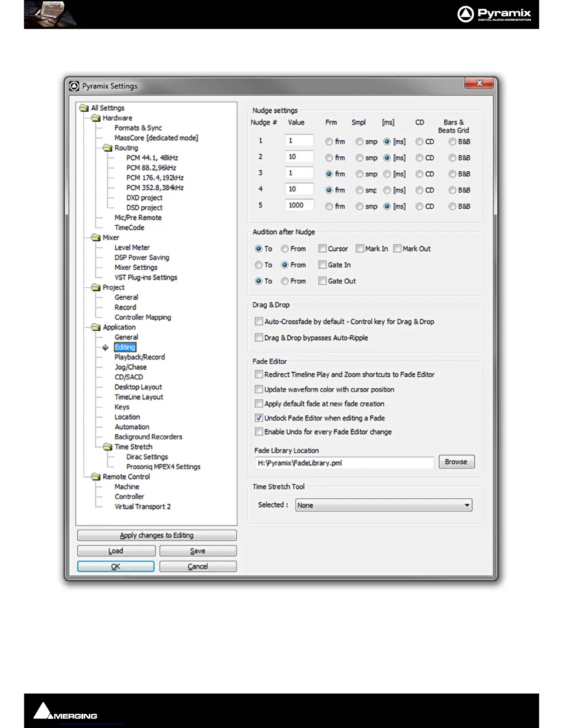
Task: Select frm radio for Nudge 1
Action: coord(329,142)
